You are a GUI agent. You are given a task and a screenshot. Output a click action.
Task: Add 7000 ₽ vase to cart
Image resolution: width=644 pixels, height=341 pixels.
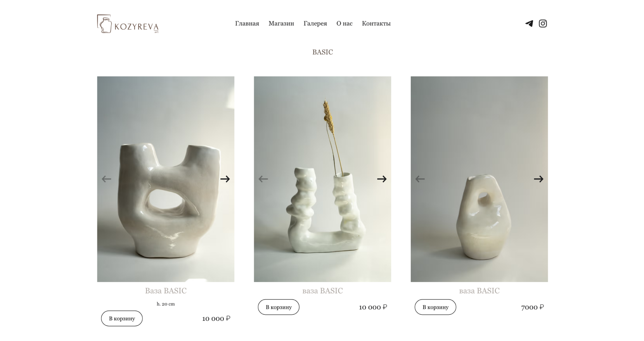[x=435, y=307]
